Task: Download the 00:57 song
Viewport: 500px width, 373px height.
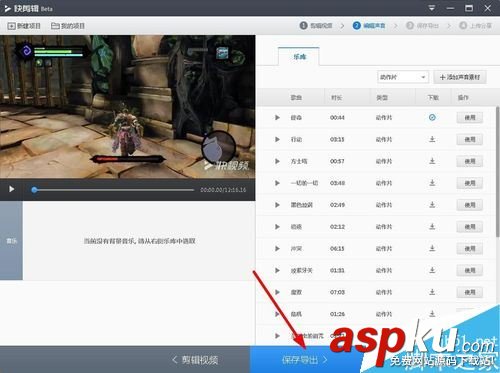Action: click(x=432, y=161)
